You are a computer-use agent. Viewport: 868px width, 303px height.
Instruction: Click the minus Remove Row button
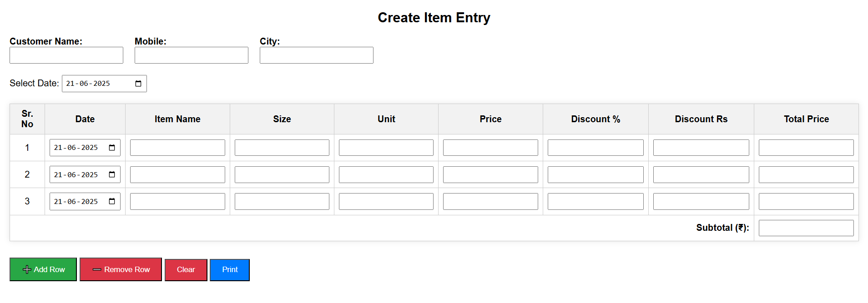point(121,269)
